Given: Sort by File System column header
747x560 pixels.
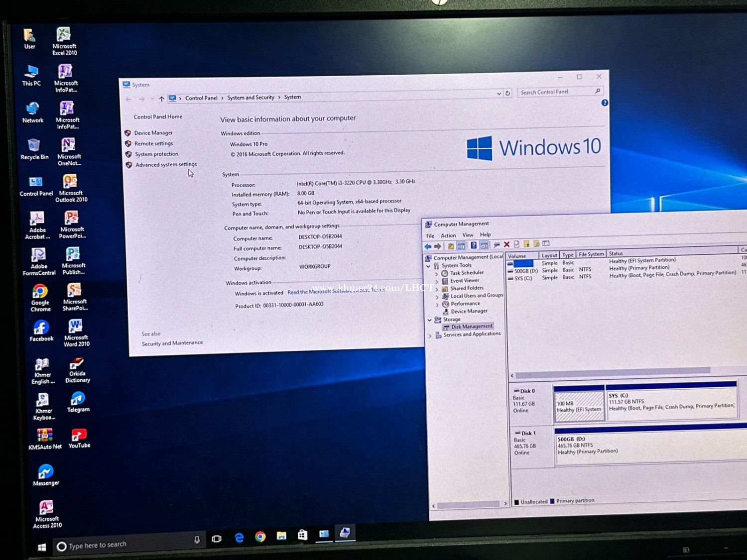Looking at the screenshot, I should [591, 254].
